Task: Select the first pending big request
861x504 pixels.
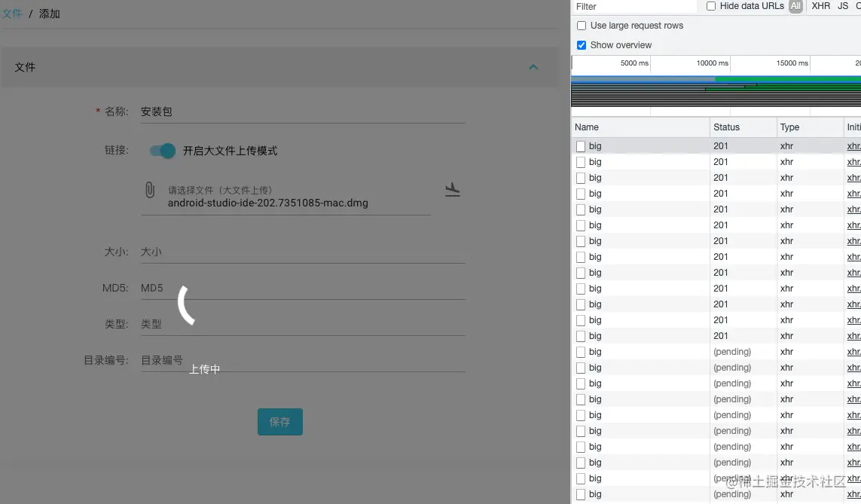Action: [716, 352]
